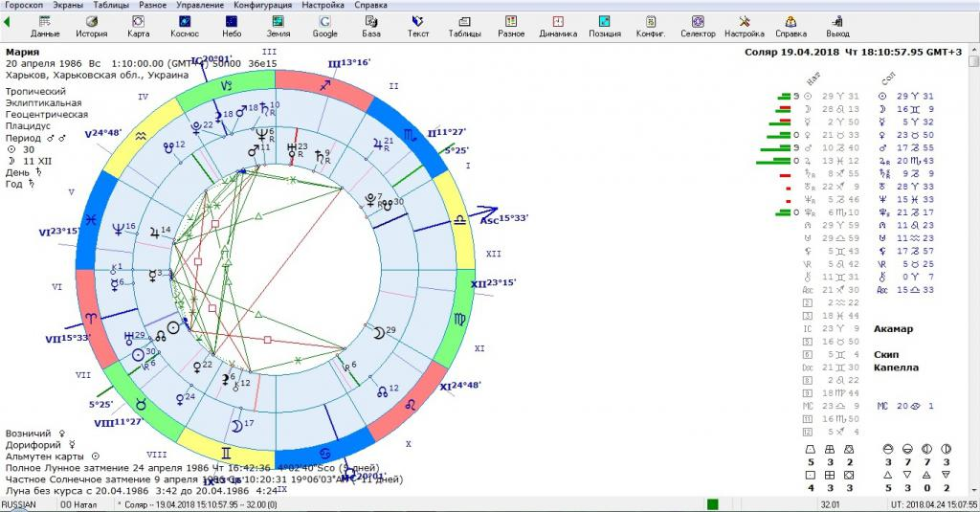
Task: Click the VII 15°33' cusp label
Action: tap(68, 338)
